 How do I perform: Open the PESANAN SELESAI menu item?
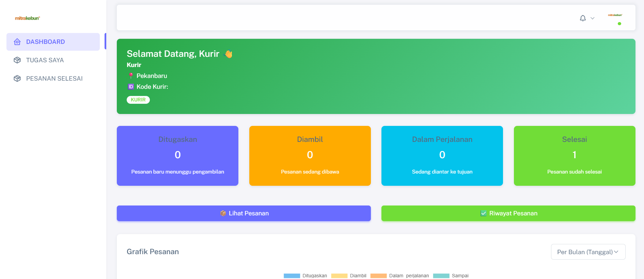(x=53, y=79)
